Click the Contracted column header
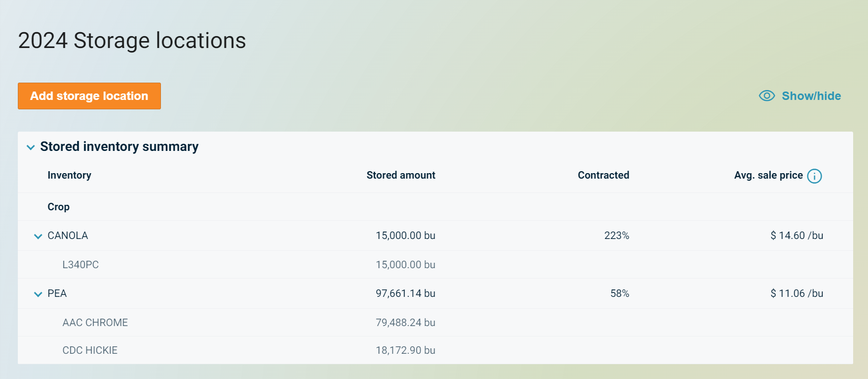This screenshot has height=379, width=868. pyautogui.click(x=603, y=175)
